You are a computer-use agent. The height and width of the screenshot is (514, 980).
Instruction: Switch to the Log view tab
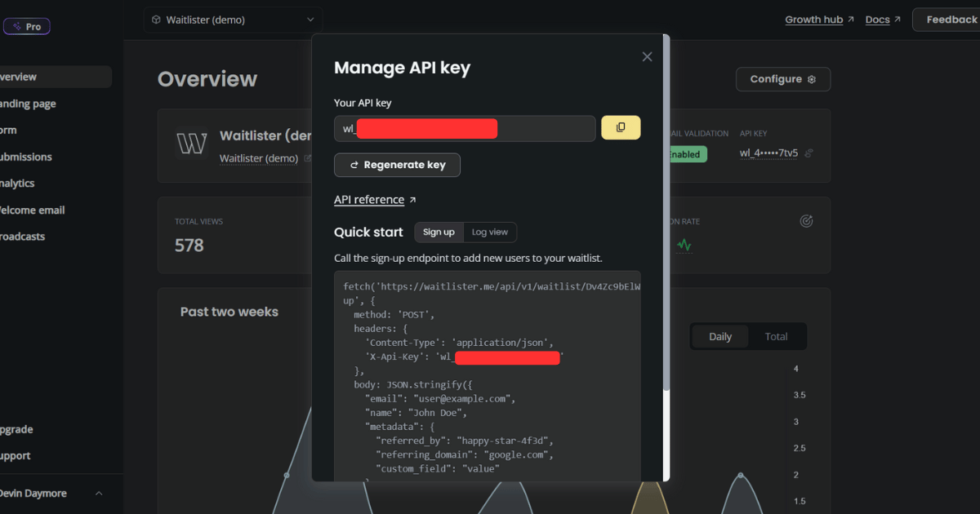pyautogui.click(x=490, y=233)
